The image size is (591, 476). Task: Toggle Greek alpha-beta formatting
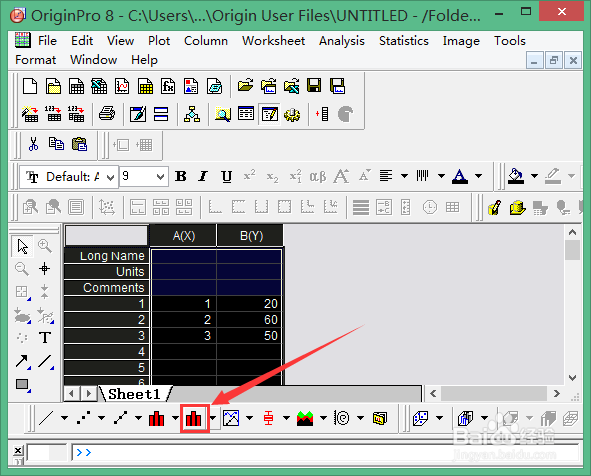pos(318,176)
